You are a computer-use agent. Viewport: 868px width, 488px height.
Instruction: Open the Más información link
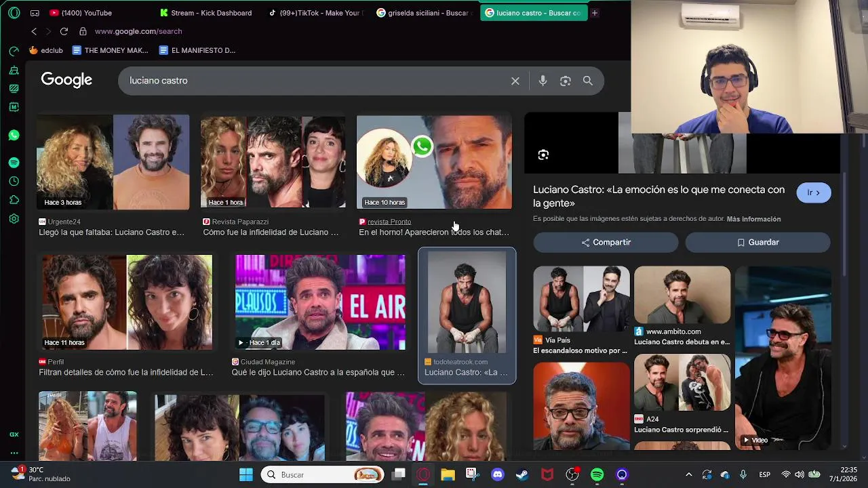[753, 219]
